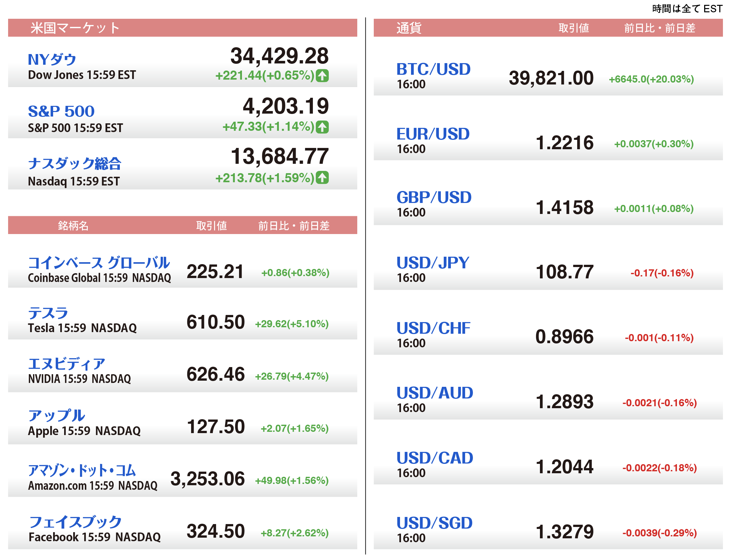The height and width of the screenshot is (560, 732).
Task: Open the アマゾン・ドット・コム stock link
Action: point(82,471)
